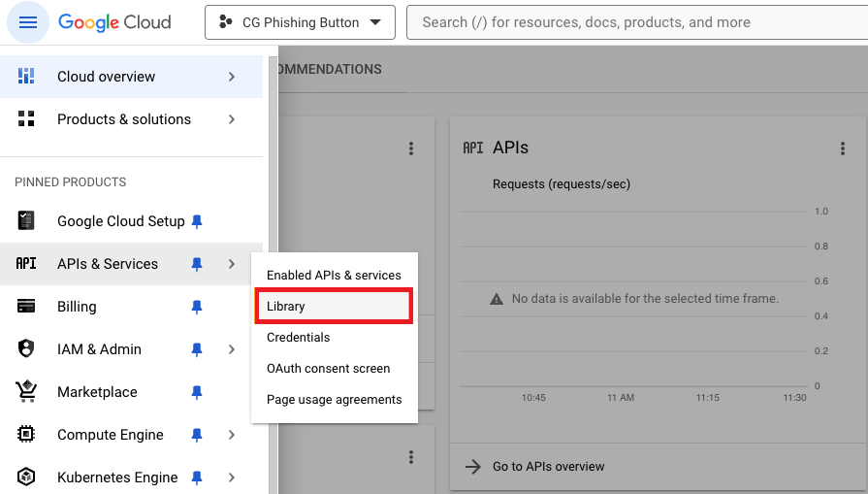The image size is (868, 494).
Task: Switch to the Recommendations tab
Action: point(328,69)
